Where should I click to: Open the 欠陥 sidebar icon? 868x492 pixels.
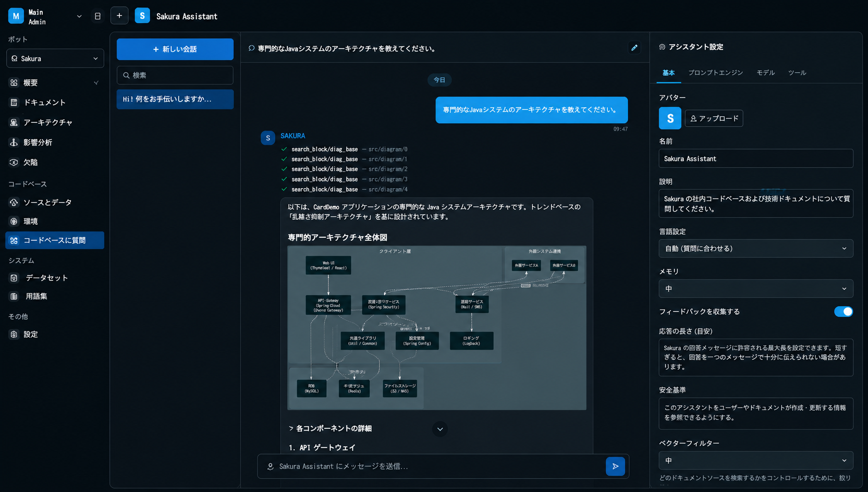[x=14, y=162]
